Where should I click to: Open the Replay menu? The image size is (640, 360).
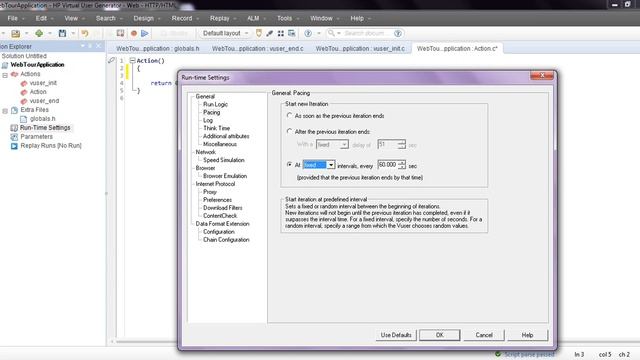tap(220, 18)
